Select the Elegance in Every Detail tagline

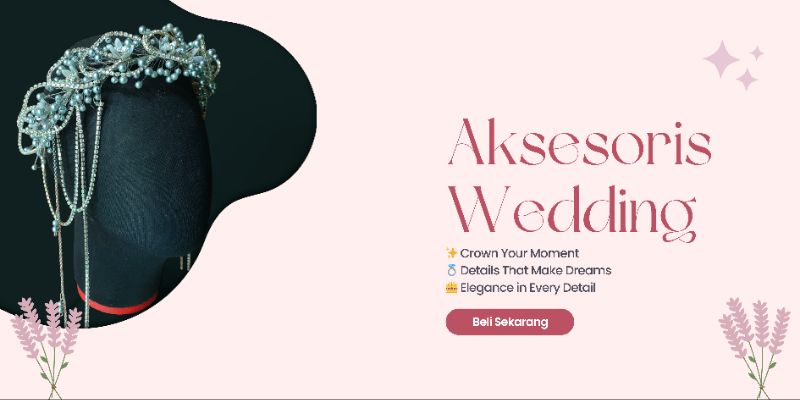(x=528, y=288)
